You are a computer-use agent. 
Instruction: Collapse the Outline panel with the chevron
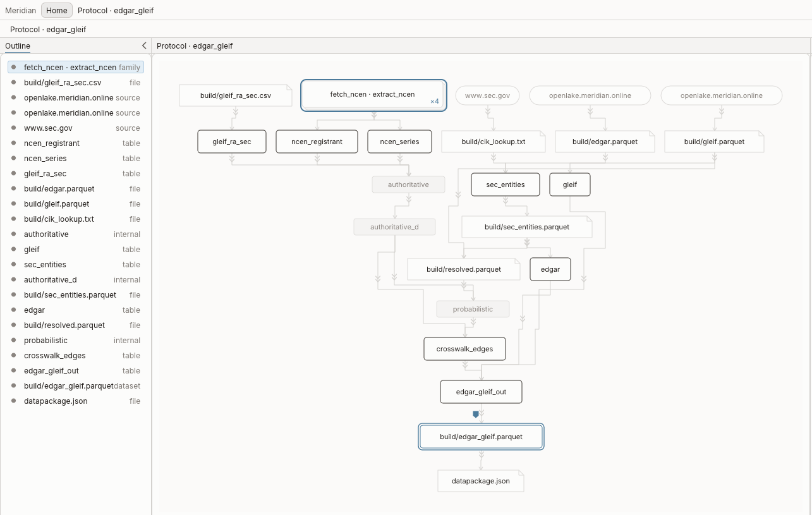[144, 45]
